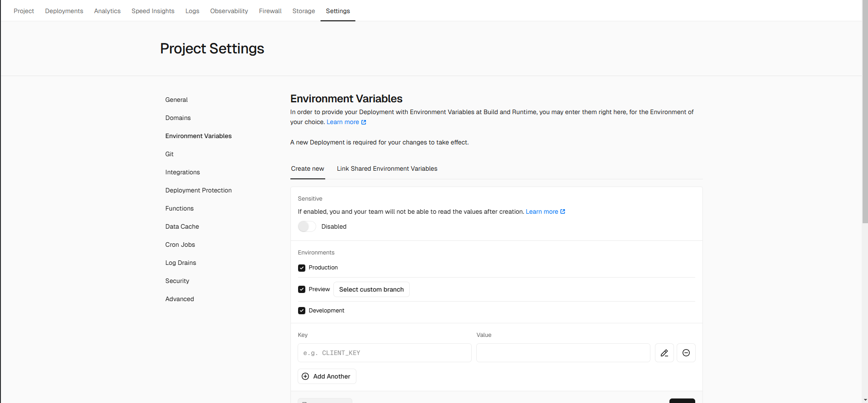868x403 pixels.
Task: Select the Create new tab
Action: click(x=308, y=168)
